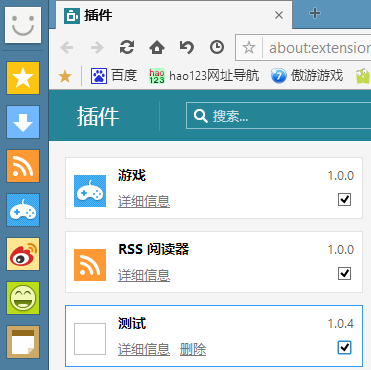
Task: Click the 搜索 plugin search field
Action: [x=279, y=116]
